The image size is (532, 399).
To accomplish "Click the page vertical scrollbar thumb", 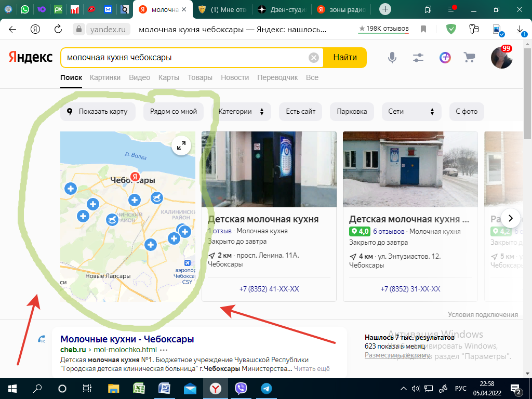I will click(528, 94).
